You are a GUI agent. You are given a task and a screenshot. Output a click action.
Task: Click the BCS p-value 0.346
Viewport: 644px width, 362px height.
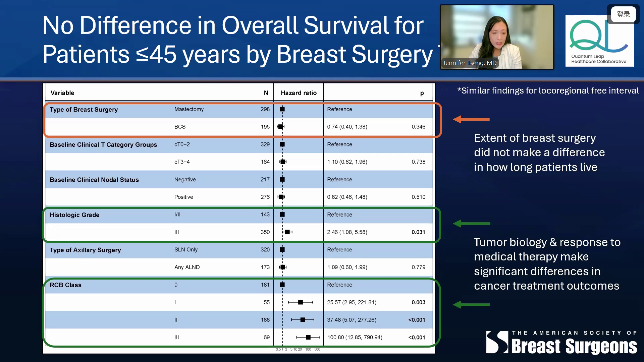(418, 127)
